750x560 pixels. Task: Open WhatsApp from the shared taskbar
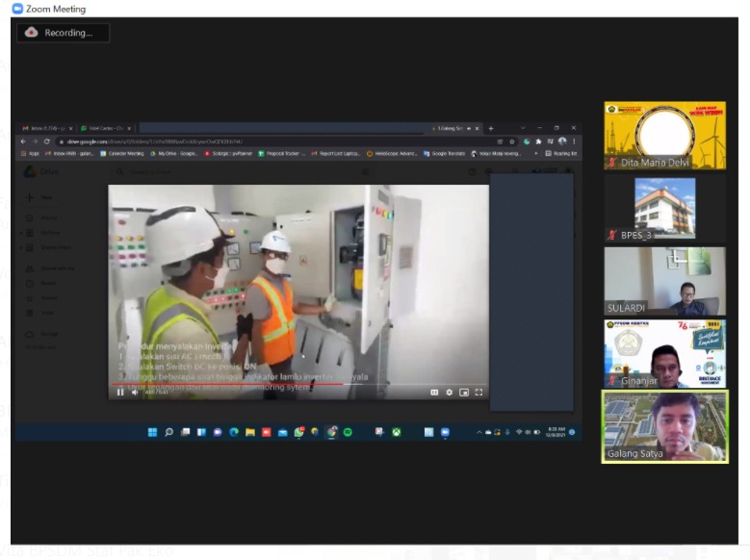299,432
